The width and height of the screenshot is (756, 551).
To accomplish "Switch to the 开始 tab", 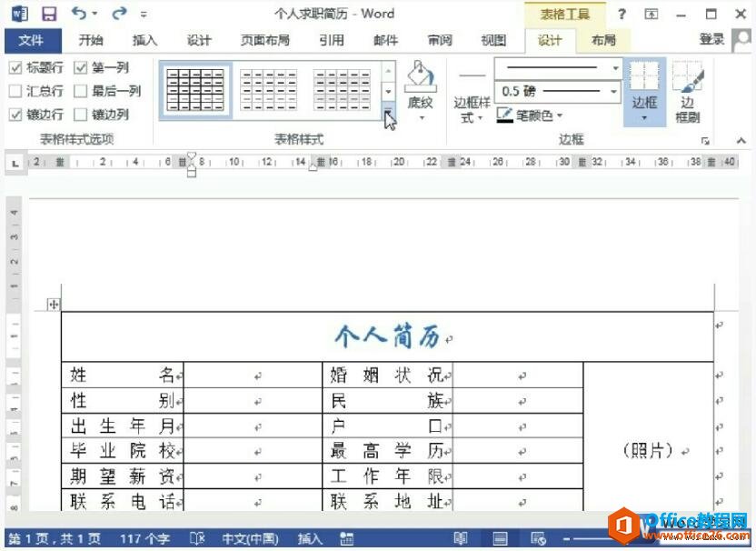I will pos(91,40).
